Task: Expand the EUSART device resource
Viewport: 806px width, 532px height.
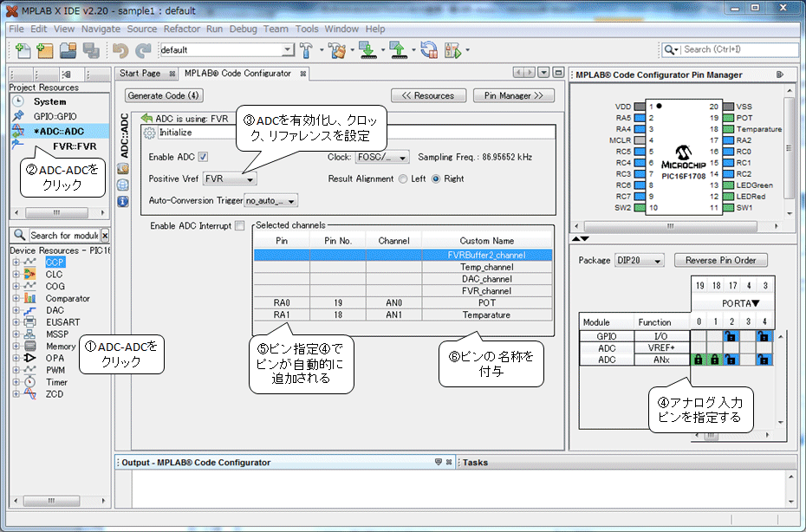Action: 16,322
